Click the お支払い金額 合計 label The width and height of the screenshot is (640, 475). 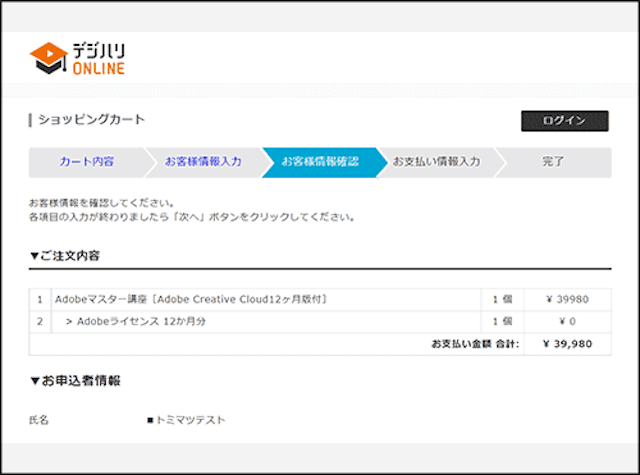coord(475,344)
